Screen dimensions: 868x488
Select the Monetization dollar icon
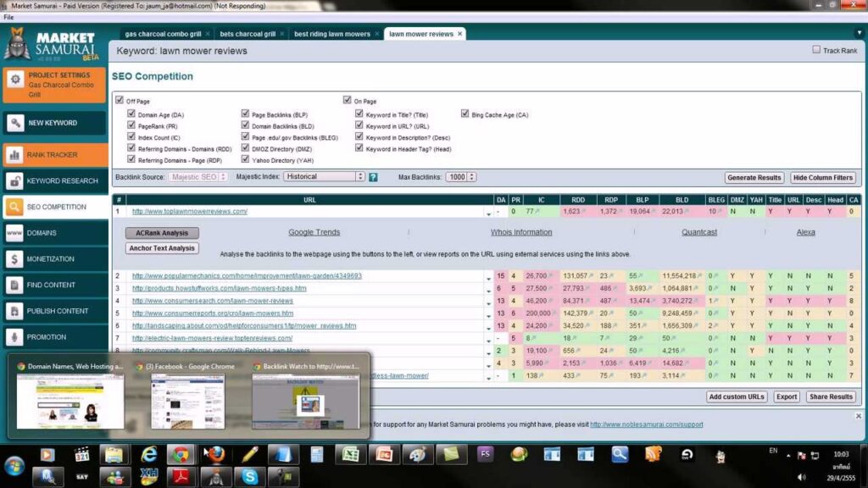pos(14,259)
